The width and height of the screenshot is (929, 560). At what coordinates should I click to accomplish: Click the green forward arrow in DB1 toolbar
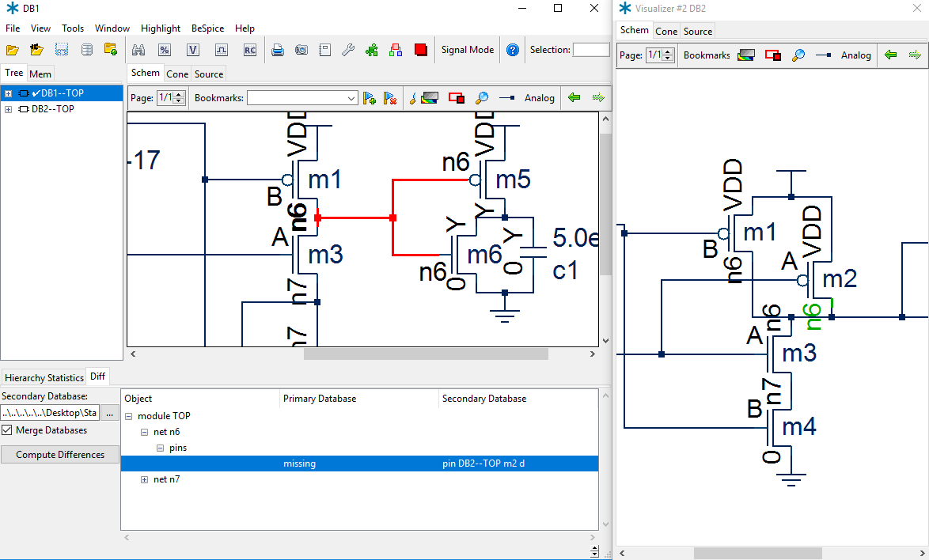click(597, 97)
